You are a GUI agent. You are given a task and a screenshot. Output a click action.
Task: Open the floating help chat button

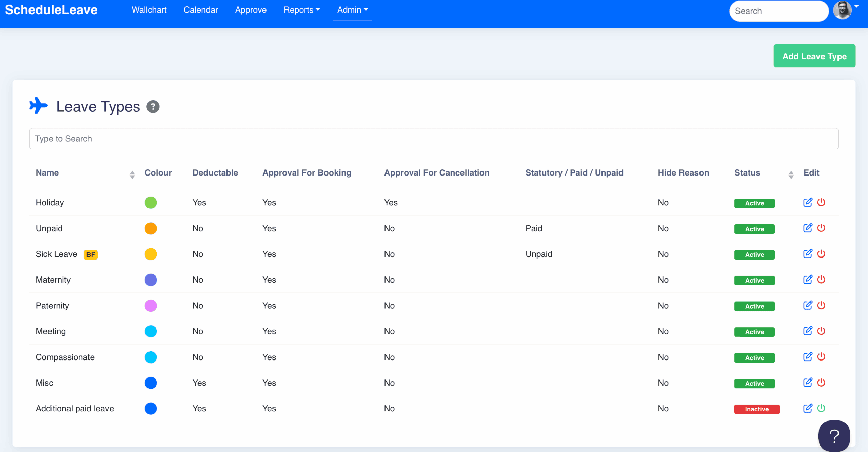tap(834, 436)
